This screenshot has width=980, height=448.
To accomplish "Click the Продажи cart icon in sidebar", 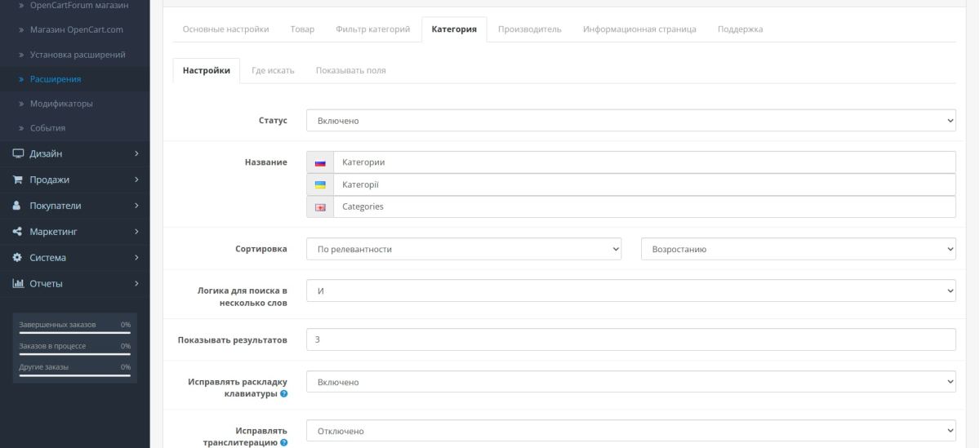I will [x=17, y=180].
